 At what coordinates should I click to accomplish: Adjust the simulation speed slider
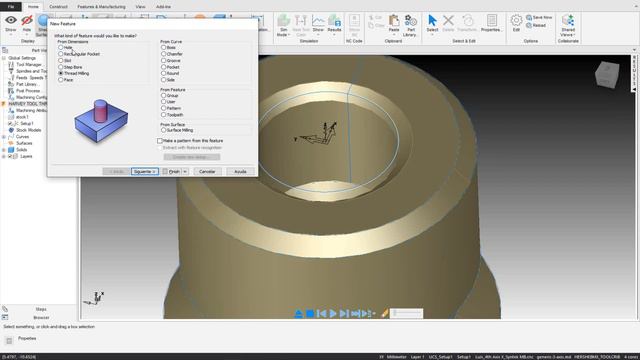pos(407,313)
